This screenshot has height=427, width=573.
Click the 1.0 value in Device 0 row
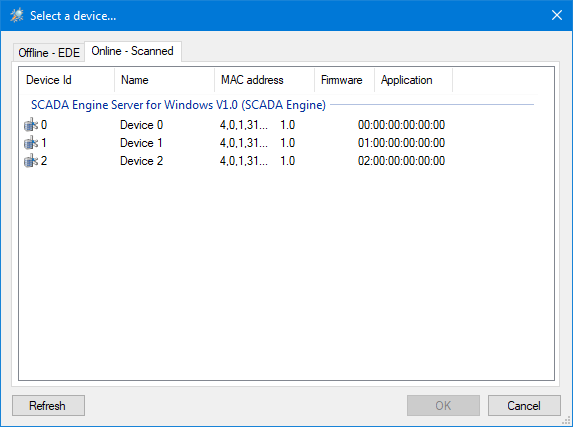coord(288,125)
